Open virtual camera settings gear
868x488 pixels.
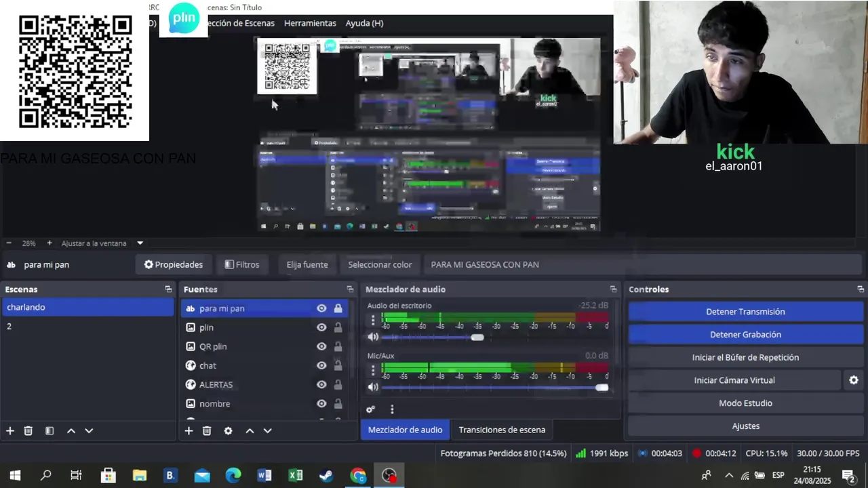tap(854, 380)
